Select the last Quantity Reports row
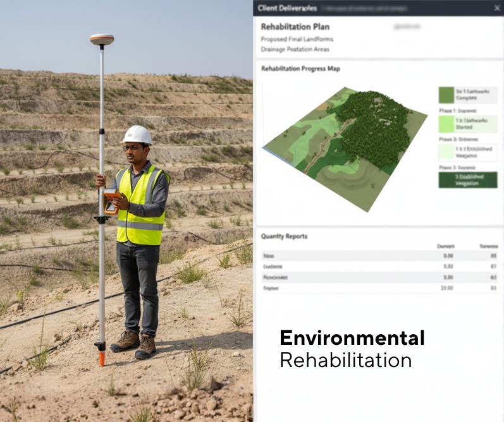The height and width of the screenshot is (422, 504). click(378, 287)
